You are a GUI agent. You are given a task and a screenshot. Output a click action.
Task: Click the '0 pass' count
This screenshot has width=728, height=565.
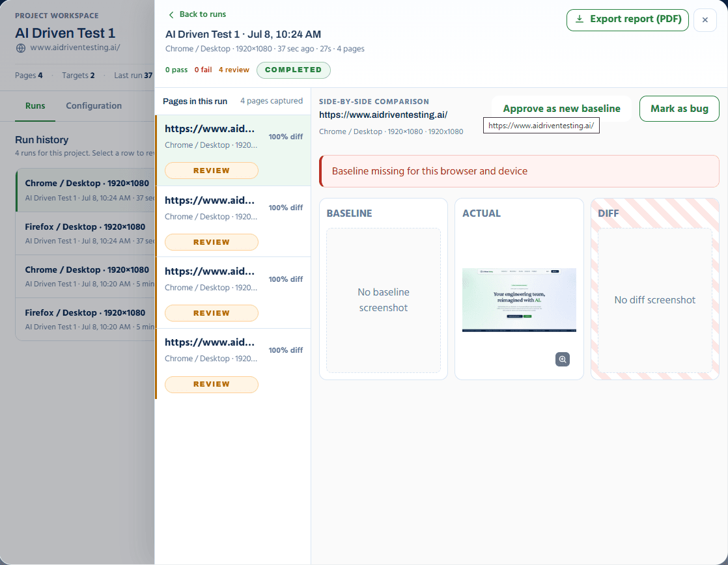(176, 70)
